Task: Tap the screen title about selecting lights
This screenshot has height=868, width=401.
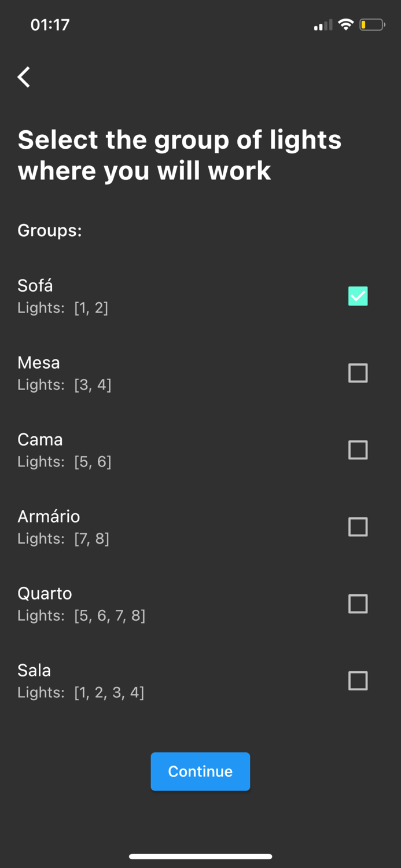Action: (180, 155)
